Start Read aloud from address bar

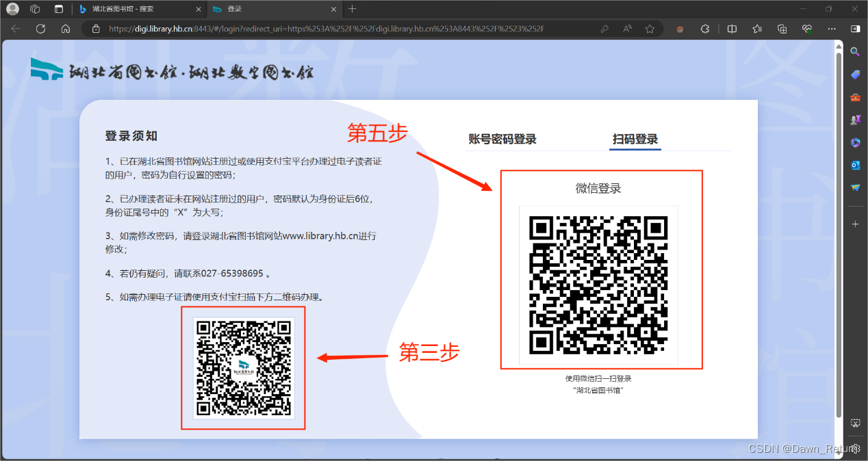628,29
